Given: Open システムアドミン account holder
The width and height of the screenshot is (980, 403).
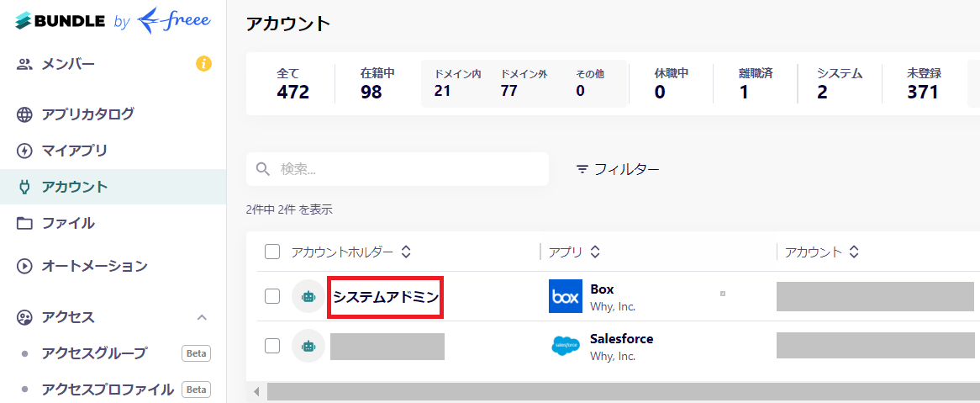Looking at the screenshot, I should pyautogui.click(x=386, y=297).
